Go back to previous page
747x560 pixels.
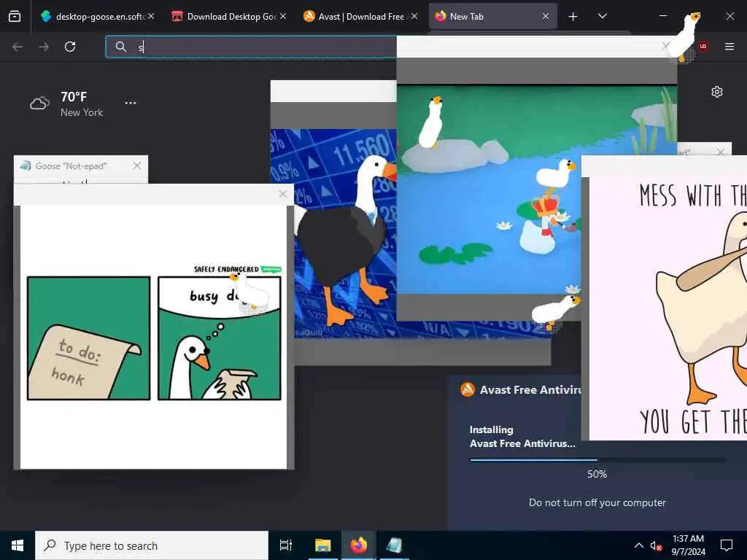pyautogui.click(x=18, y=47)
